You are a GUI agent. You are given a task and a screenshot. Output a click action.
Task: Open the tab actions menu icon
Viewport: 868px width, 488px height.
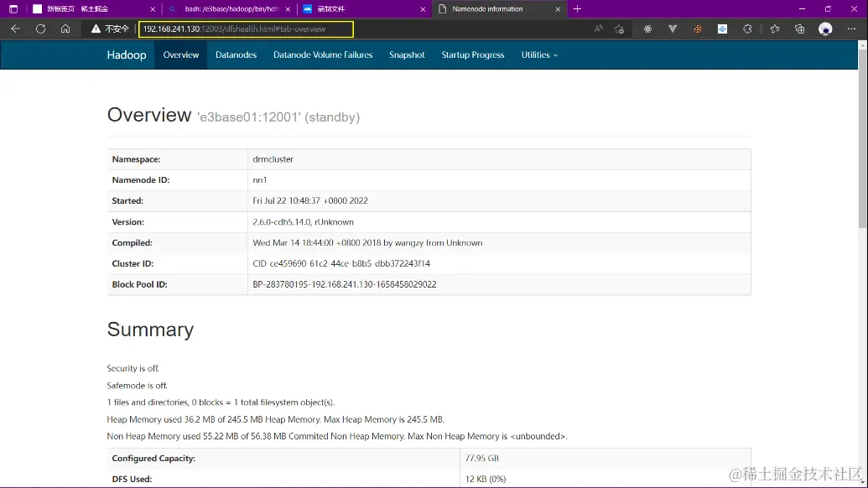point(13,9)
